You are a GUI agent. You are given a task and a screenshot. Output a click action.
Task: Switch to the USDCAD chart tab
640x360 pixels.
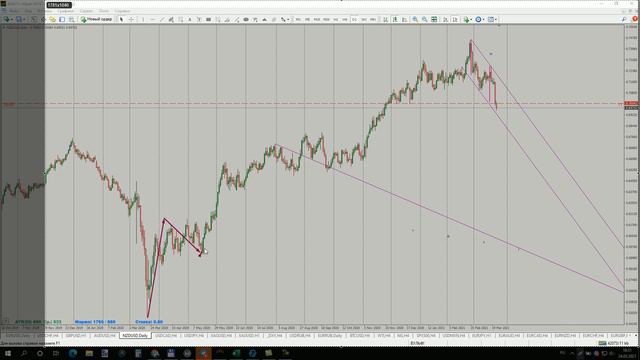pyautogui.click(x=166, y=336)
